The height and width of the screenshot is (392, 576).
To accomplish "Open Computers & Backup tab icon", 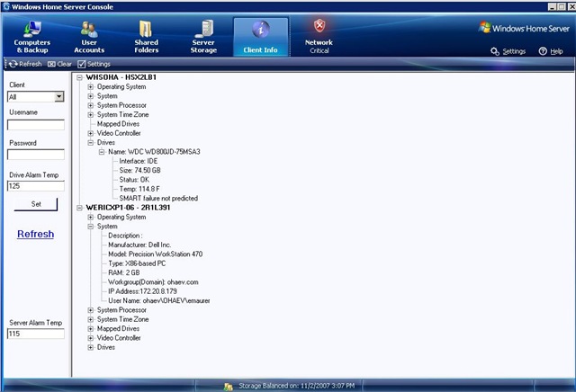I will [x=32, y=29].
